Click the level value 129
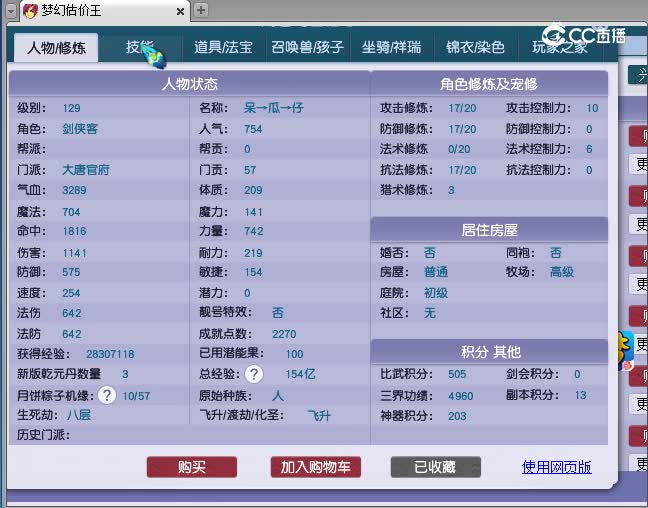The height and width of the screenshot is (508, 648). click(x=71, y=108)
